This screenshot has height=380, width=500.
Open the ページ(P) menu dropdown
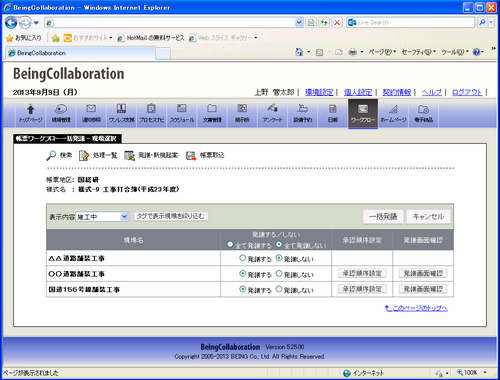point(382,52)
